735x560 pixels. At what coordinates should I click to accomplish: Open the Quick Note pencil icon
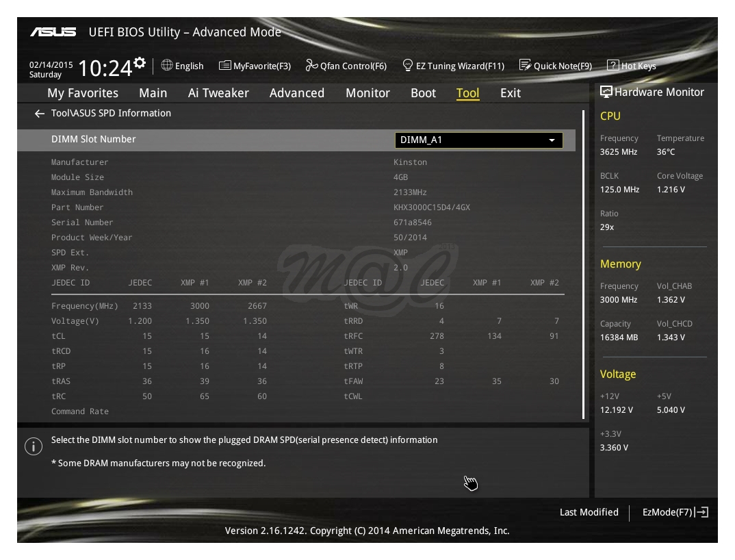coord(525,65)
